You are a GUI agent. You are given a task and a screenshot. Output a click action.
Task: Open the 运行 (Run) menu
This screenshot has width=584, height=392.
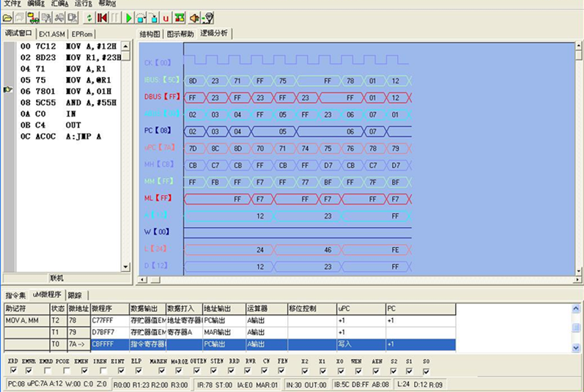pyautogui.click(x=83, y=4)
